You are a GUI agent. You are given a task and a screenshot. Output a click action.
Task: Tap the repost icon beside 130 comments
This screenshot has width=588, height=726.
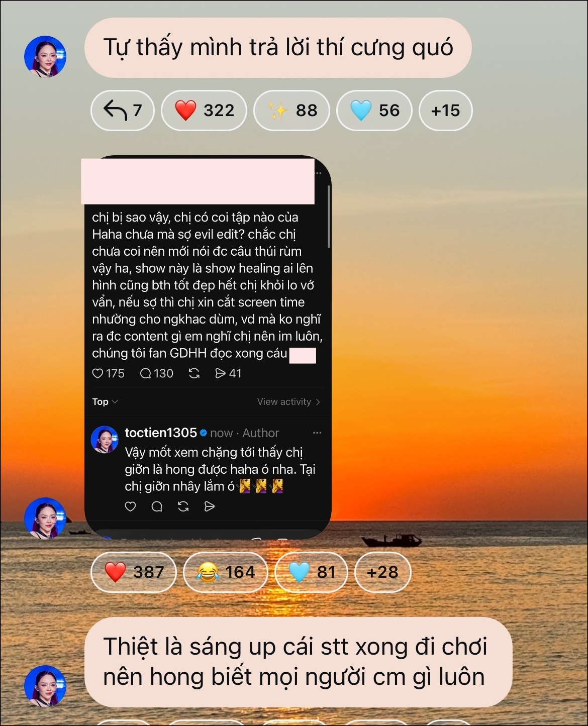pos(194,373)
